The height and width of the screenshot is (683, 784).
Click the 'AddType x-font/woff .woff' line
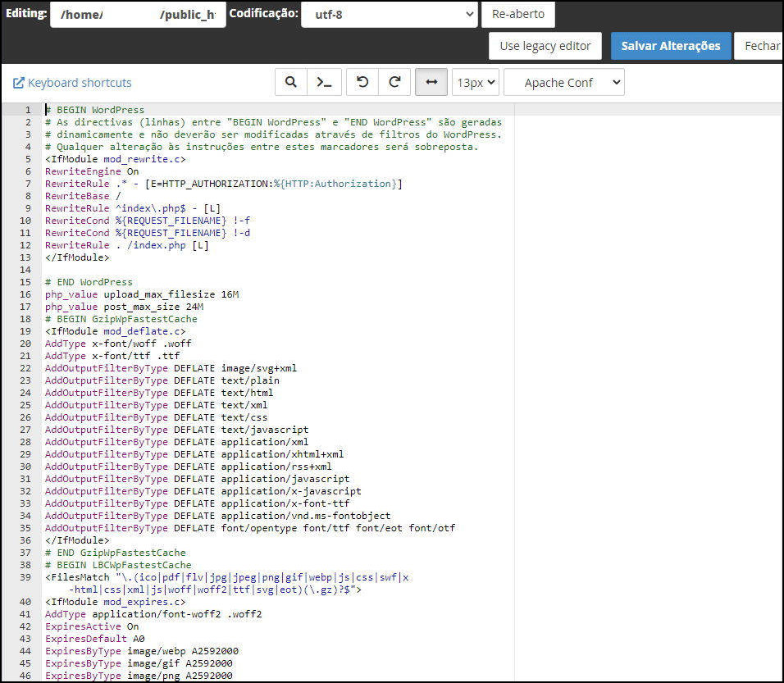(118, 344)
